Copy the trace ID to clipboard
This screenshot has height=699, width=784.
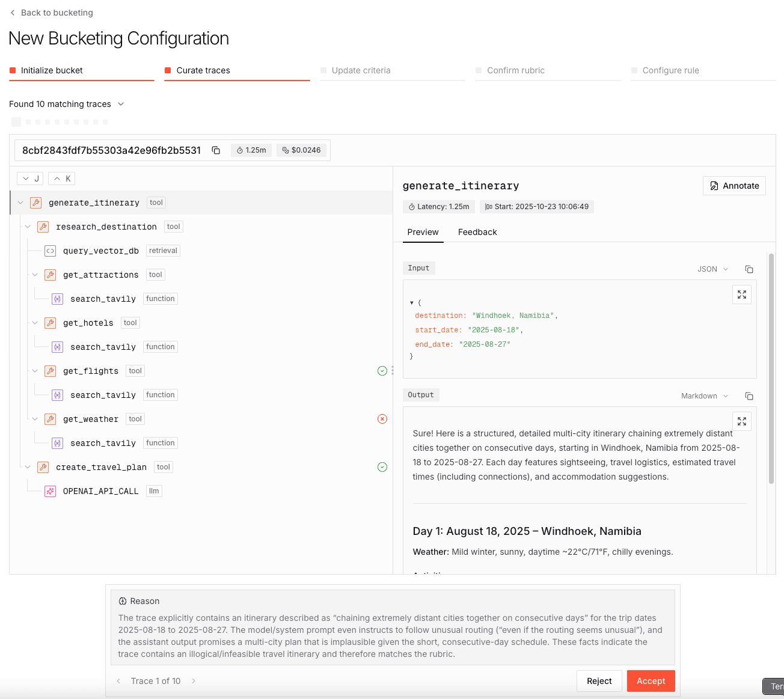[x=216, y=150]
